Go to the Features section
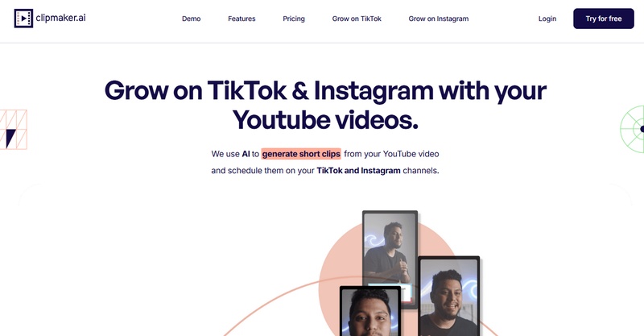The width and height of the screenshot is (644, 336). (242, 19)
